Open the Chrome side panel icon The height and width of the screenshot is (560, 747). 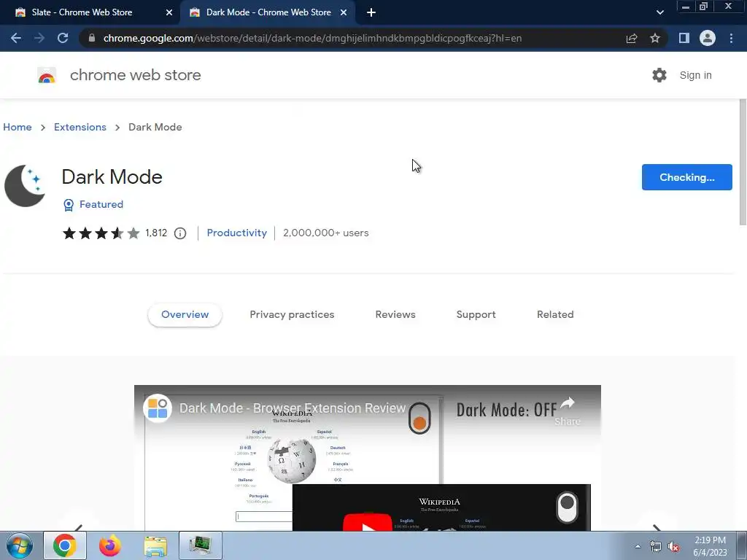(684, 38)
